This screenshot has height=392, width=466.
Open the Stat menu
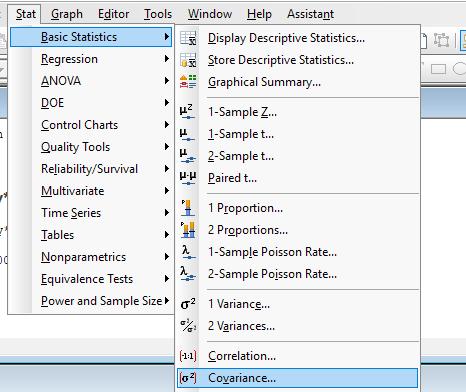(x=26, y=14)
